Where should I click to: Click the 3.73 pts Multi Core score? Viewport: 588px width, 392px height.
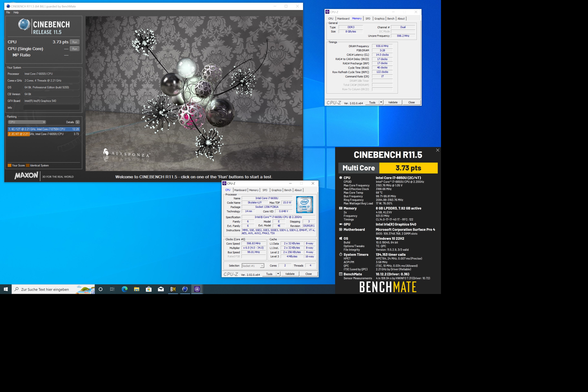[x=408, y=168]
